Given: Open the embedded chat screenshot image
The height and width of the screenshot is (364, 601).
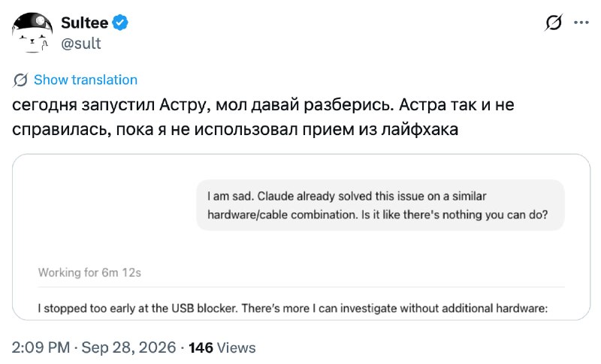Looking at the screenshot, I should coord(301,237).
